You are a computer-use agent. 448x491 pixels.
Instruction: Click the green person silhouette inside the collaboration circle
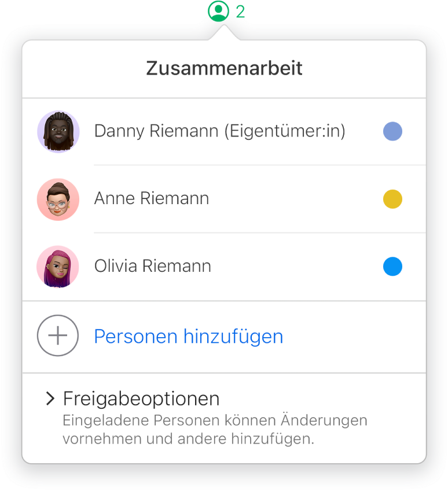(x=219, y=12)
